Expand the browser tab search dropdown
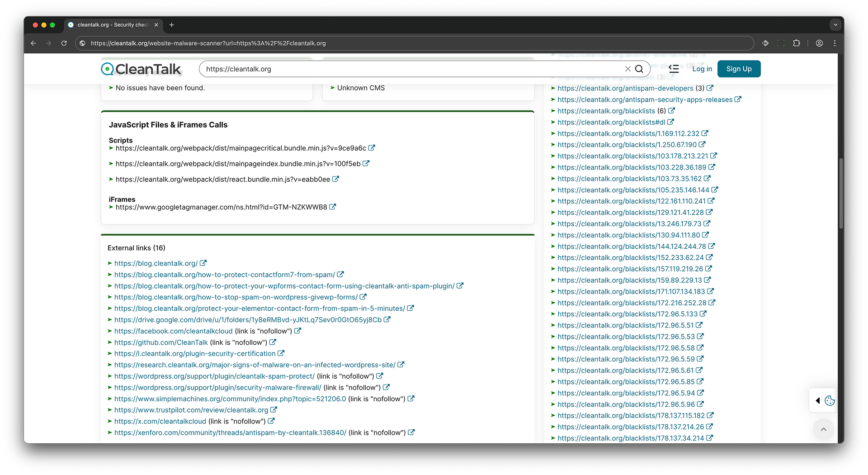The height and width of the screenshot is (475, 868). point(835,25)
